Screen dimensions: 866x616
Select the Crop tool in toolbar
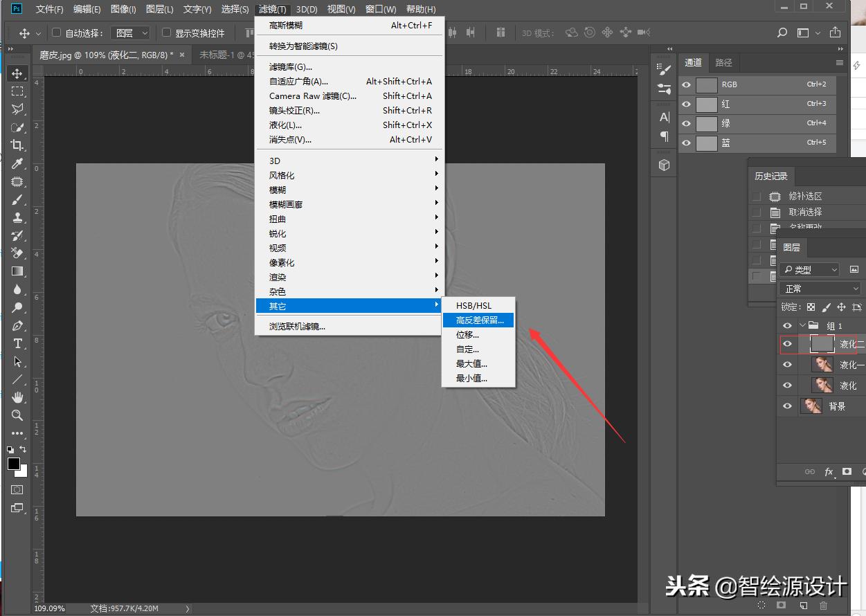[x=17, y=145]
